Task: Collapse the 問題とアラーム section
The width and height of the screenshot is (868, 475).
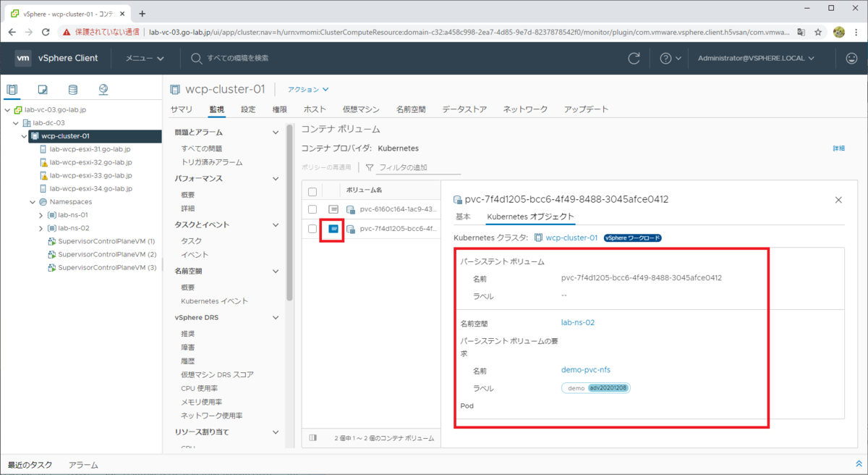Action: pos(275,133)
